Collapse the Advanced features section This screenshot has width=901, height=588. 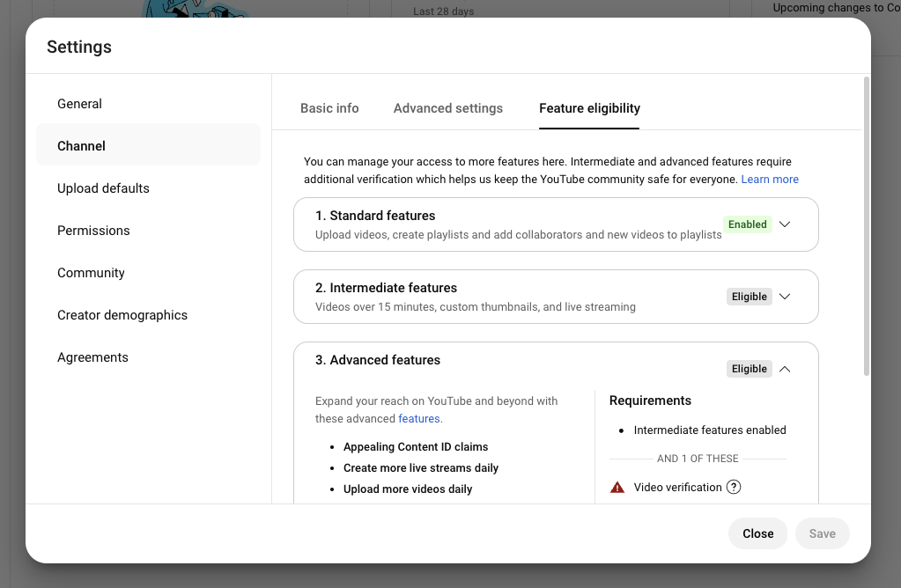click(x=785, y=369)
